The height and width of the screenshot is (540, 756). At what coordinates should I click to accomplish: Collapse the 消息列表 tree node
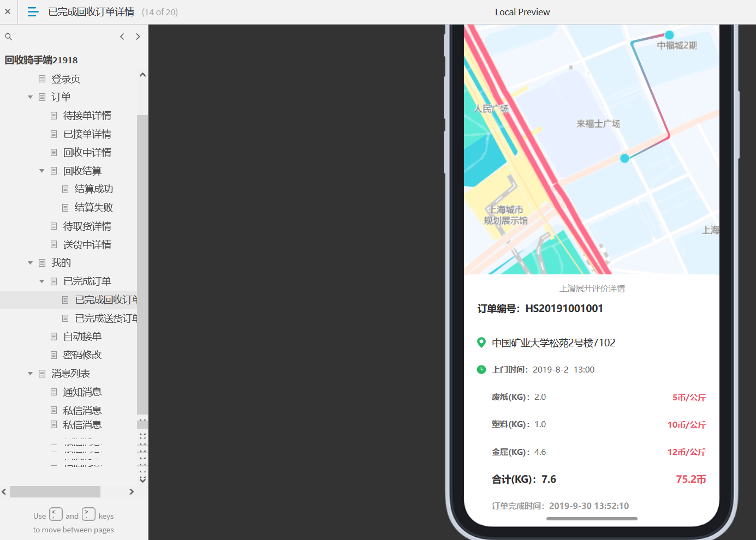coord(31,374)
